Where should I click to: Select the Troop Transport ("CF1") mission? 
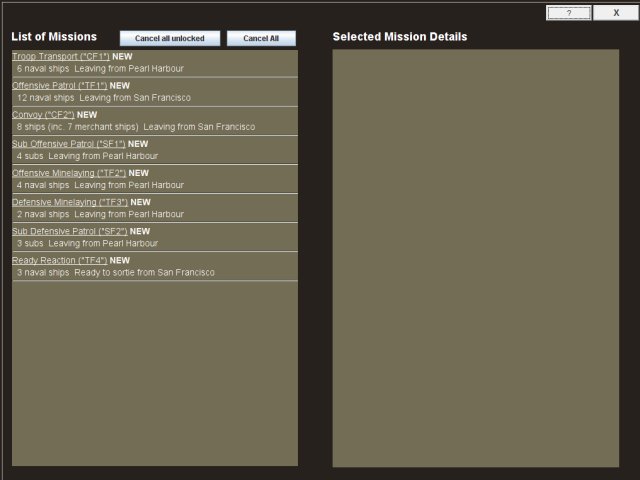[x=61, y=57]
